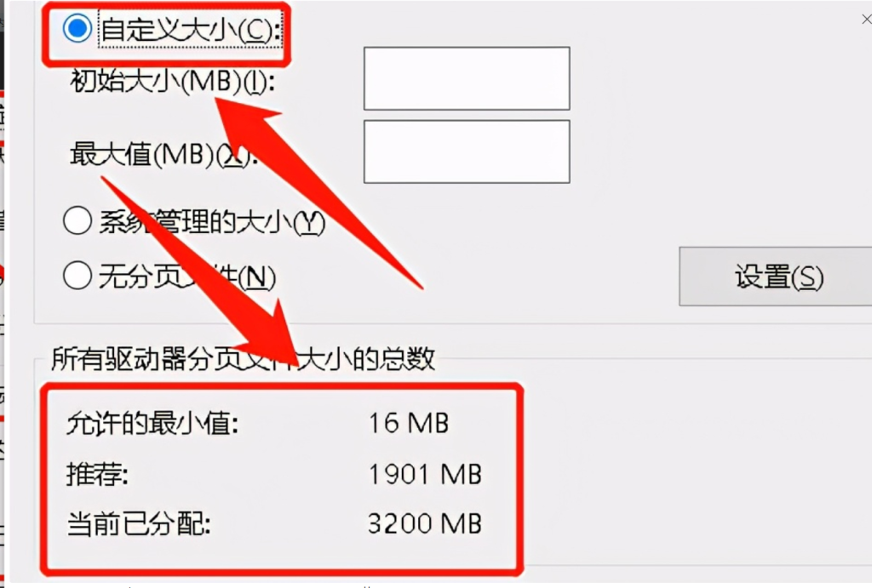The width and height of the screenshot is (872, 588).
Task: Click the 1901 MB recommended value
Action: (x=425, y=474)
